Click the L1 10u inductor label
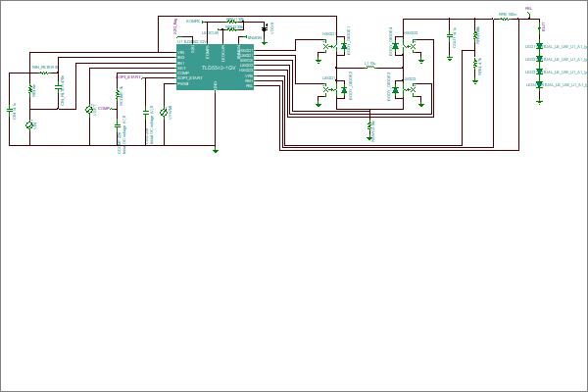588x392 pixels. pyautogui.click(x=369, y=63)
